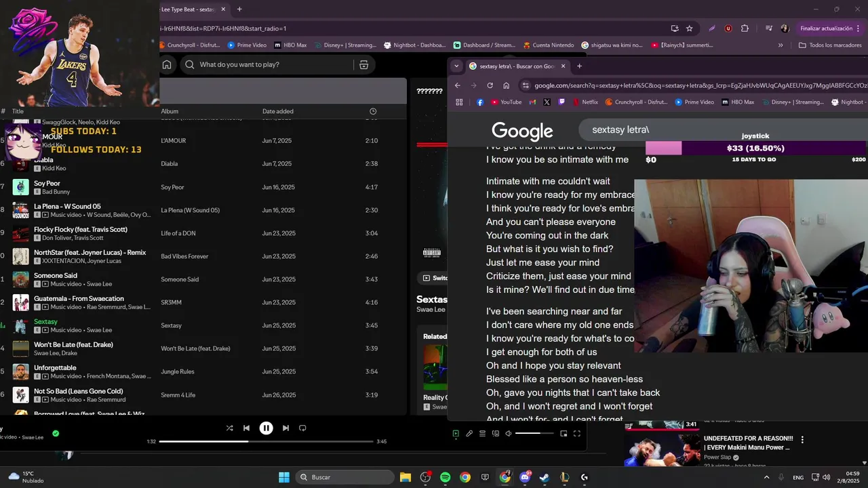Reload the Google search page
868x488 pixels.
pos(490,85)
